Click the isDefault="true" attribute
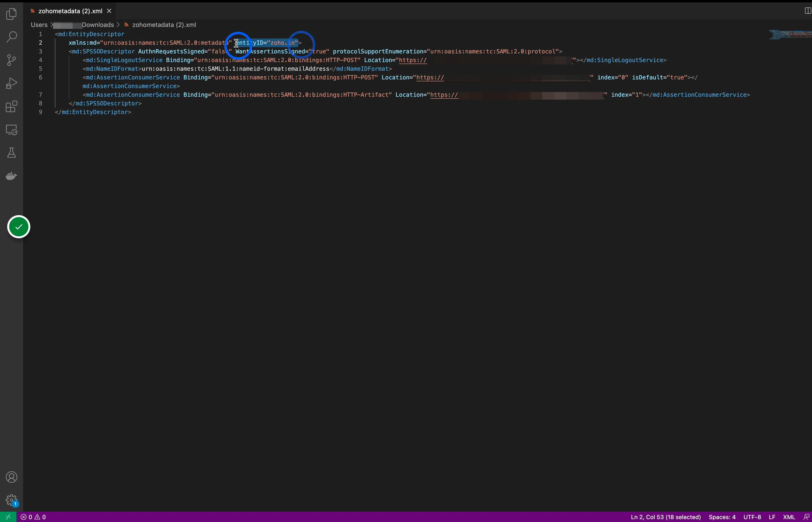 tap(659, 77)
